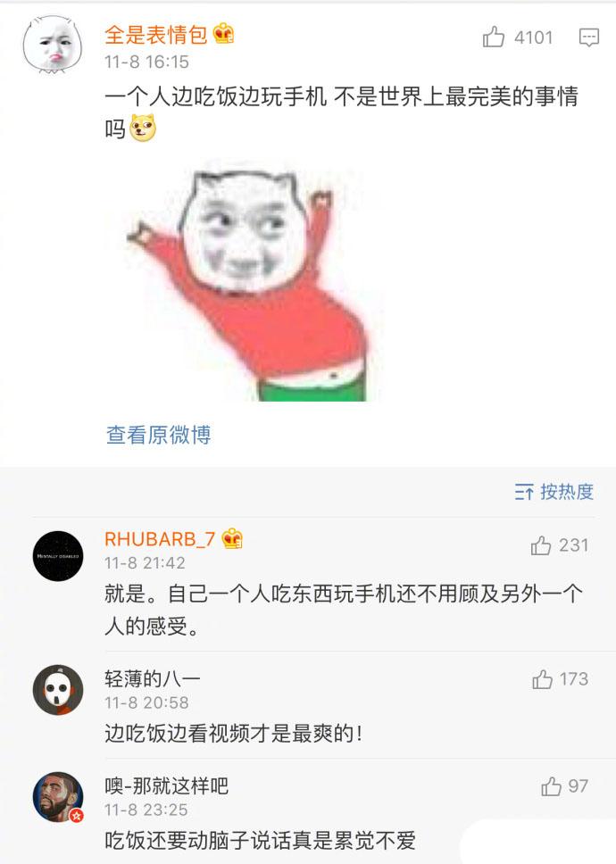Open 噢-那就这样吧 username profile
616x864 pixels.
[166, 785]
